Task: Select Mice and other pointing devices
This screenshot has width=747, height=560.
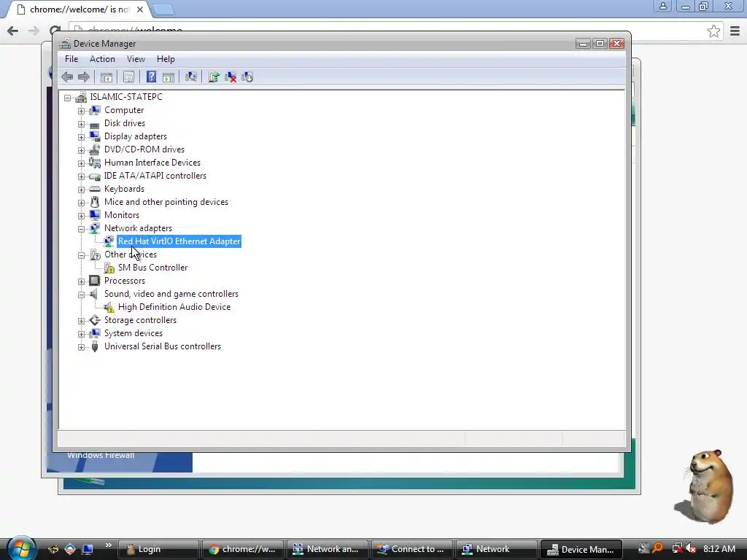Action: click(166, 202)
